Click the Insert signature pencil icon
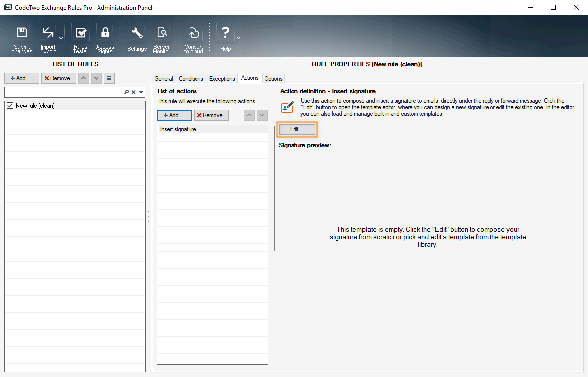The height and width of the screenshot is (377, 588). click(287, 107)
